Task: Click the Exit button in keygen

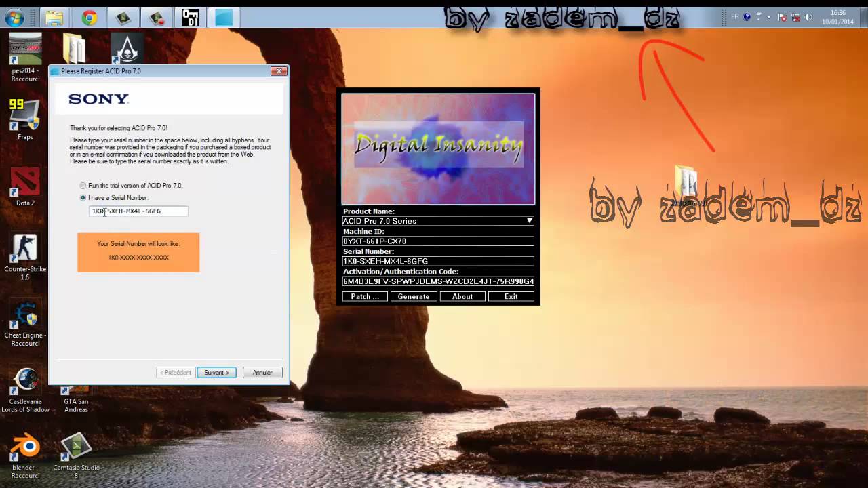Action: pos(511,296)
